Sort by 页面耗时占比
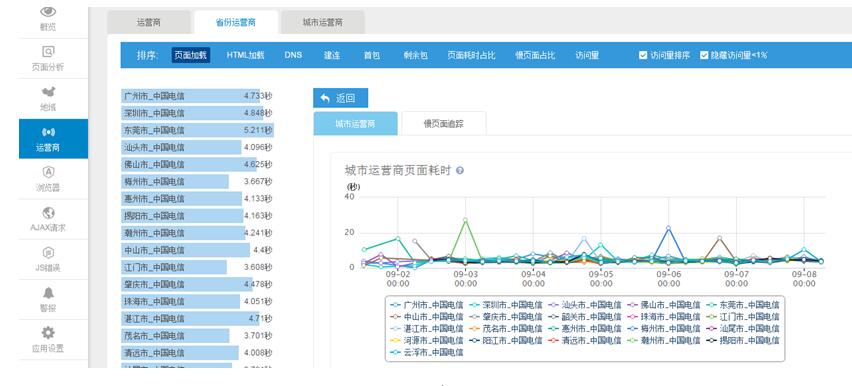Image resolution: width=852 pixels, height=386 pixels. coord(471,55)
